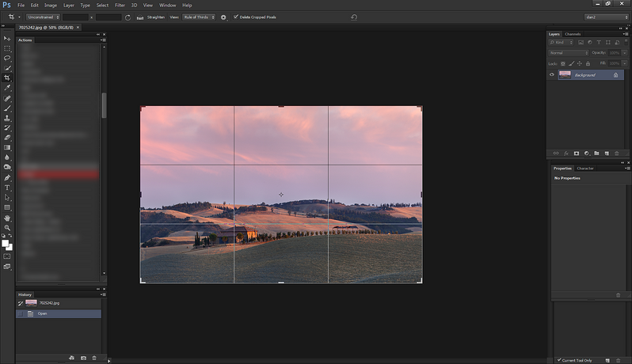632x364 pixels.
Task: Add a layer mask
Action: pos(577,154)
